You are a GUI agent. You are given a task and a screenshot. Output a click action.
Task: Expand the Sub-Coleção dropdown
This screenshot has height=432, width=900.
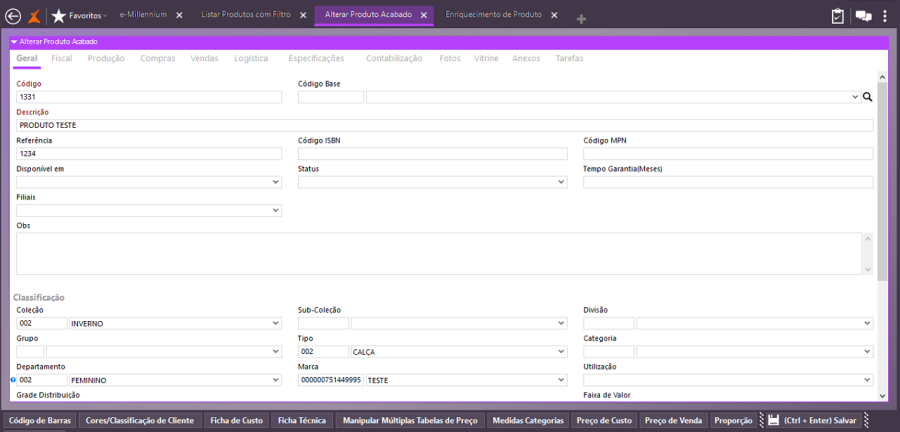pos(562,324)
